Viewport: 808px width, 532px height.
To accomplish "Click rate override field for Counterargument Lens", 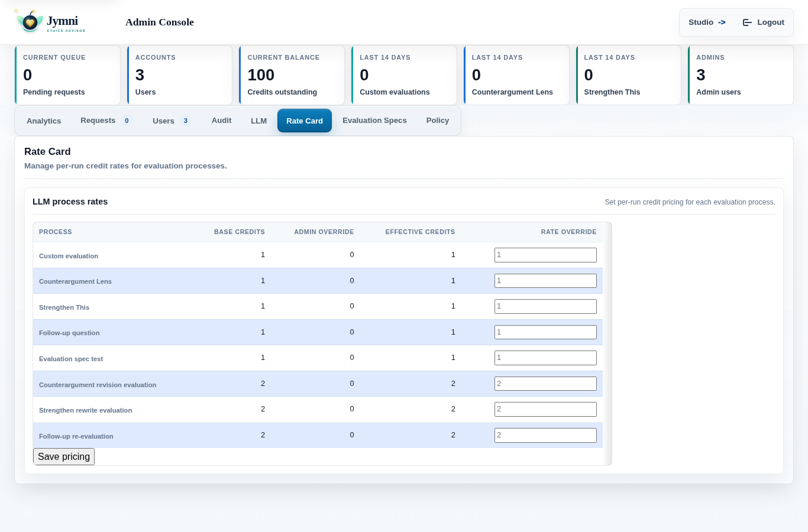I will 545,281.
